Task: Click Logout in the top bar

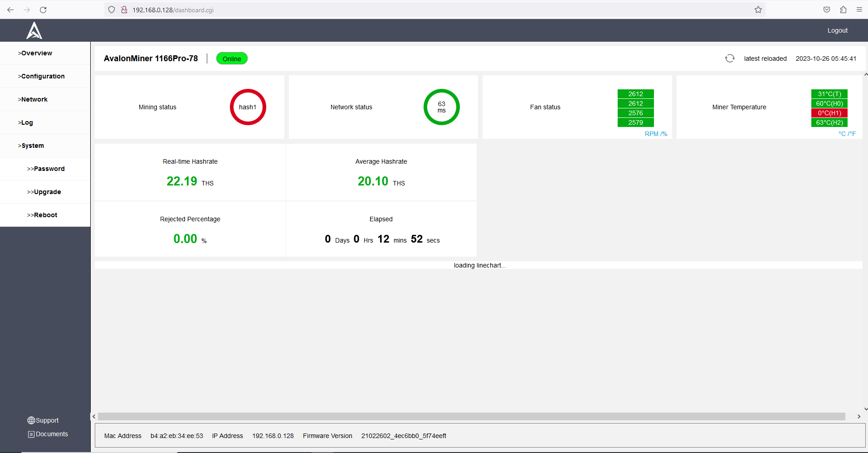Action: click(x=837, y=30)
